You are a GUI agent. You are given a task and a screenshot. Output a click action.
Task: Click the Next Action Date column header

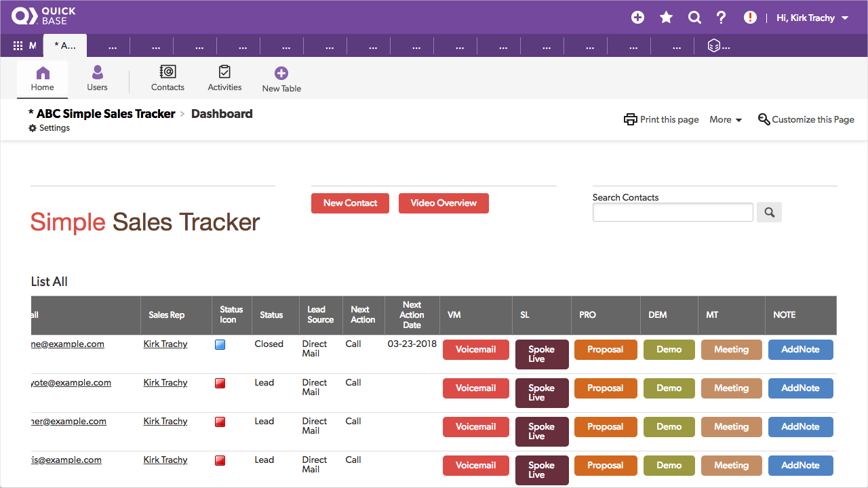[x=412, y=315]
